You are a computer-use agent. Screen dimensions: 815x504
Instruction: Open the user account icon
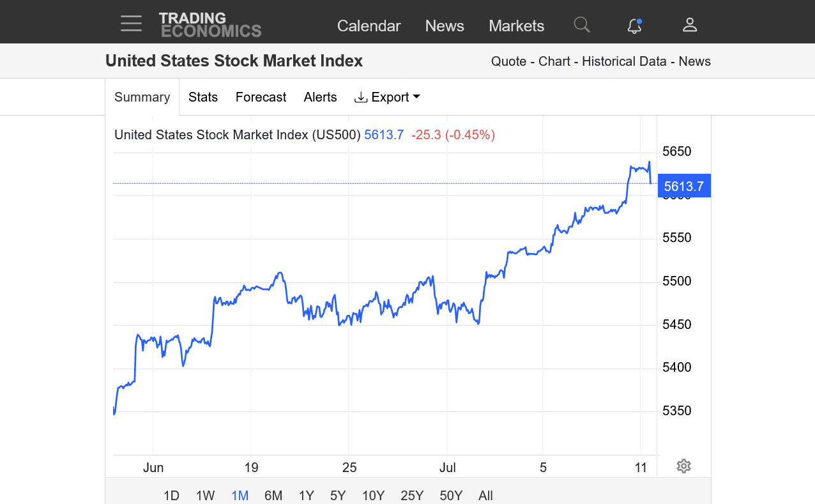[x=690, y=25]
